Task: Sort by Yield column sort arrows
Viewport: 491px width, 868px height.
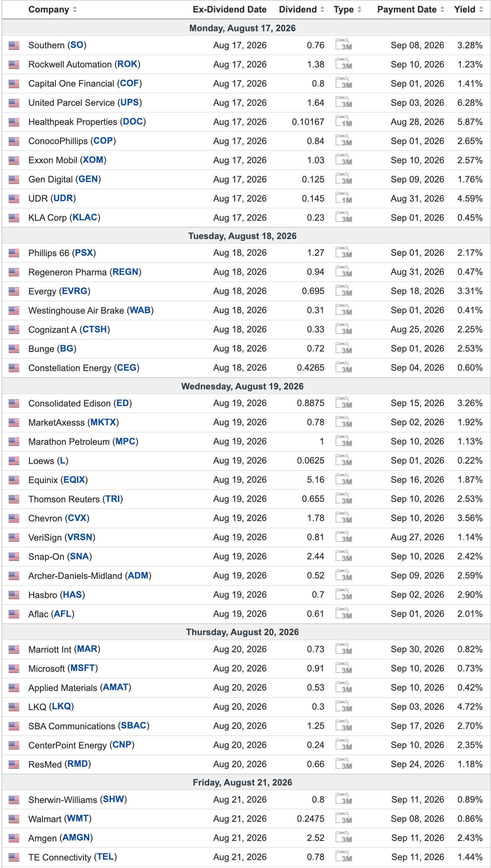Action: click(x=481, y=10)
